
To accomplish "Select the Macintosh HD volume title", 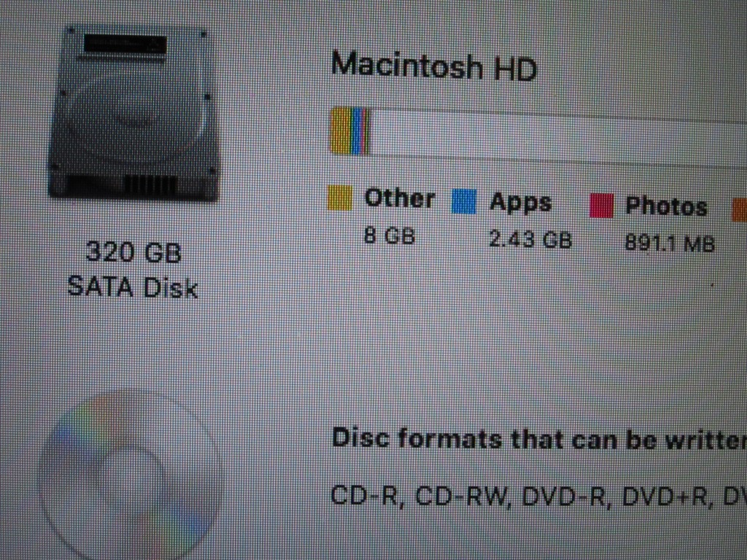I will [x=433, y=66].
